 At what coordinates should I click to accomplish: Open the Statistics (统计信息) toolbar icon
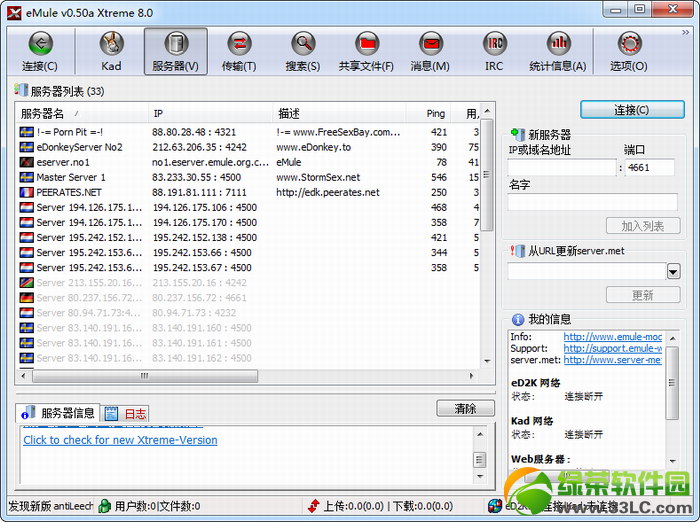click(x=558, y=43)
